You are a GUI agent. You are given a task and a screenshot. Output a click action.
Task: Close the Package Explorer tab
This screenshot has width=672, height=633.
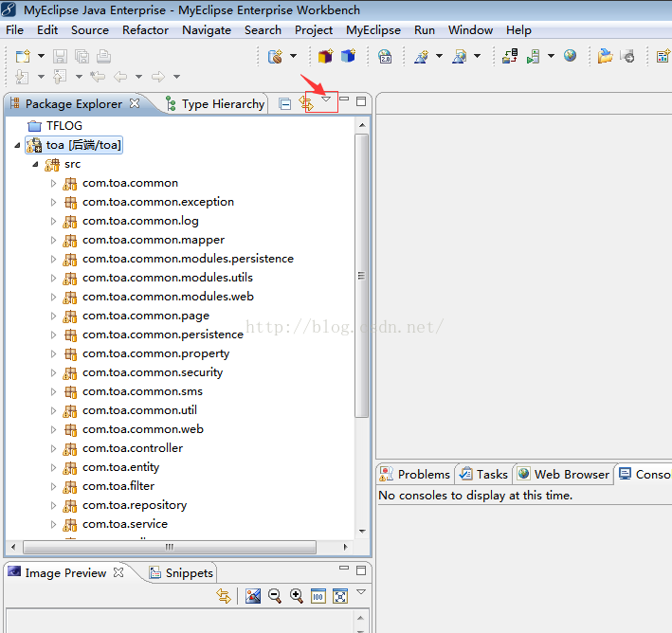click(x=135, y=103)
